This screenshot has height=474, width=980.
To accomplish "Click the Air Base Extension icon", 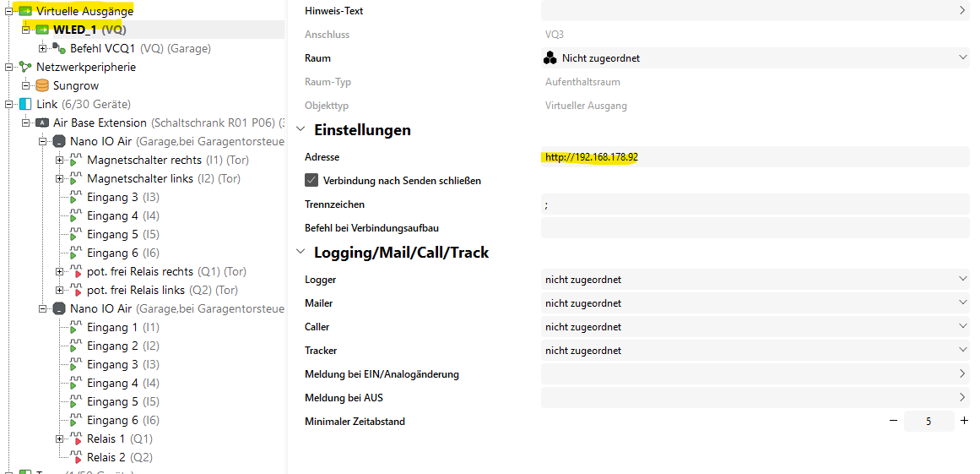I will [42, 123].
